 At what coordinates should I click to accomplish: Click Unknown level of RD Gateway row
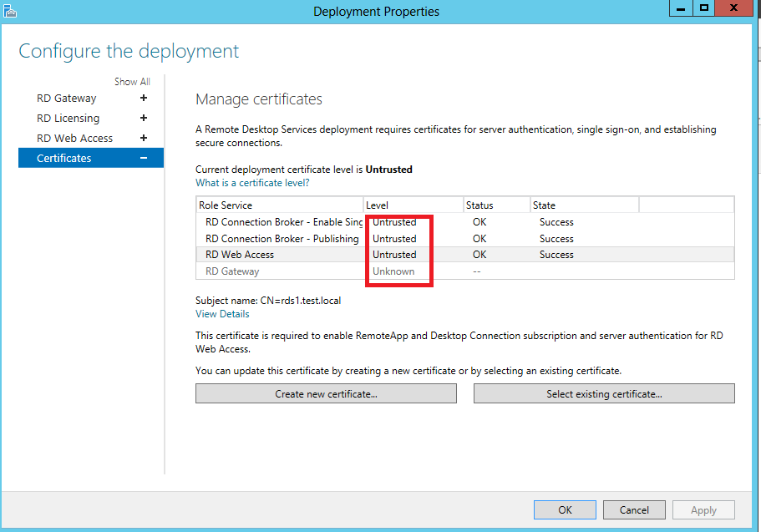393,271
